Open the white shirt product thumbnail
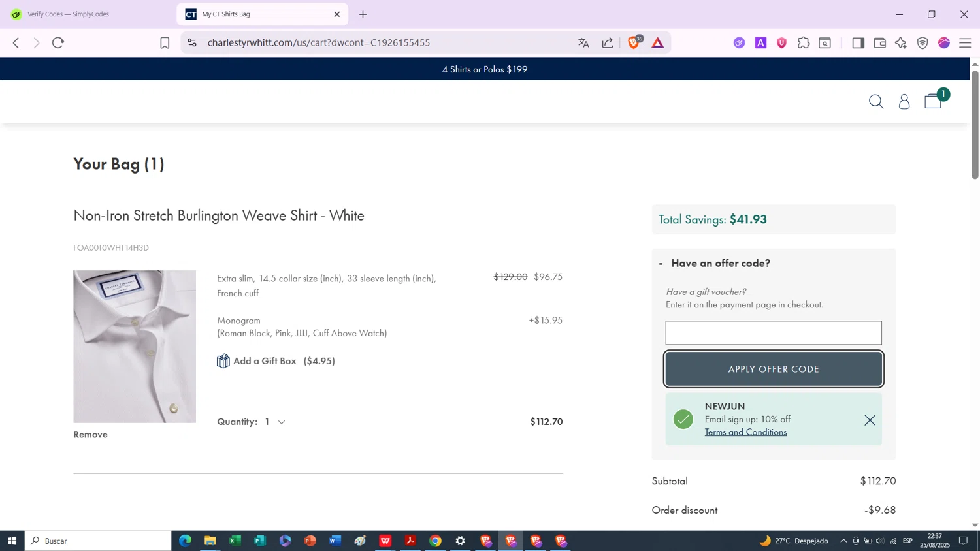Screen dimensions: 980x551 click(x=135, y=347)
